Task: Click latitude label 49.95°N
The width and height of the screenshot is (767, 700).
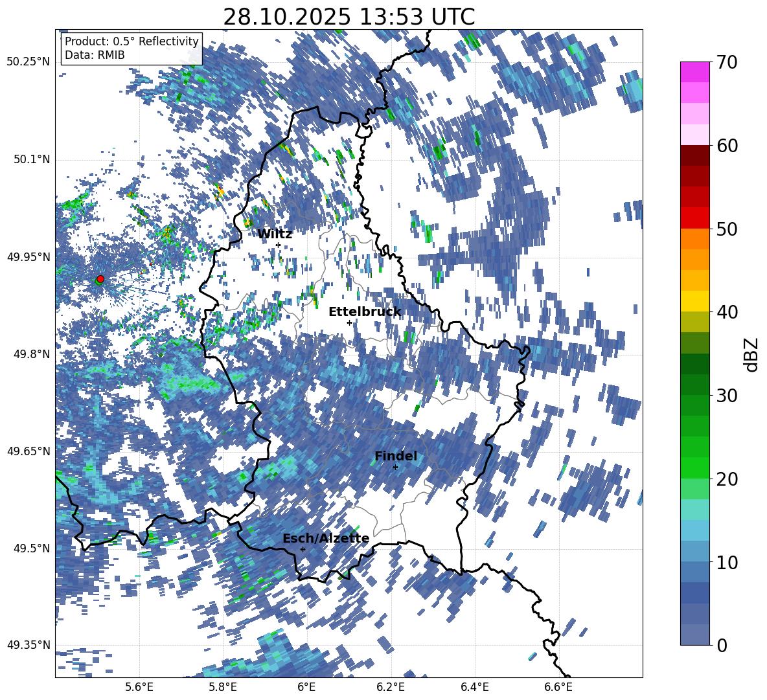Action: tap(29, 256)
